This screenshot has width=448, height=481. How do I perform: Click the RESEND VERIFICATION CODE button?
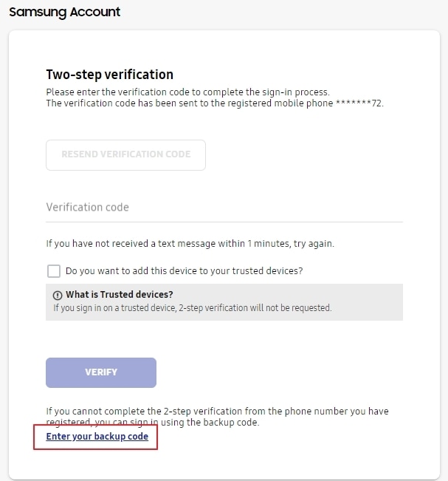[125, 155]
